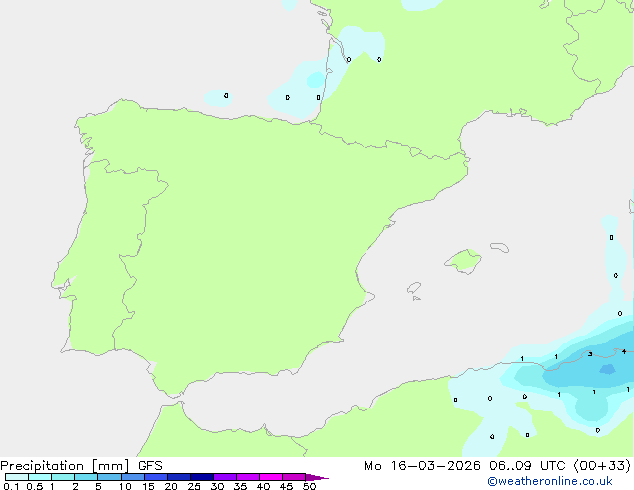Click the precipitation value 4 on the map
This screenshot has height=490, width=634.
pyautogui.click(x=624, y=351)
